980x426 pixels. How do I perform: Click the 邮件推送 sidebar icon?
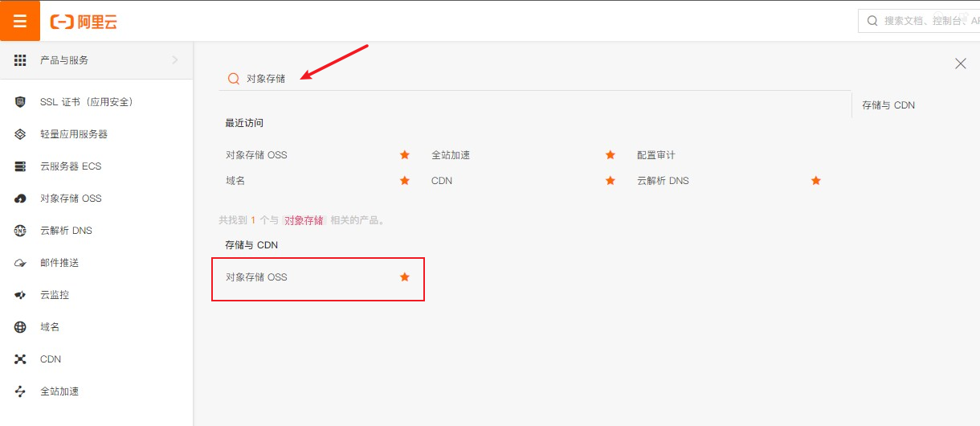21,263
